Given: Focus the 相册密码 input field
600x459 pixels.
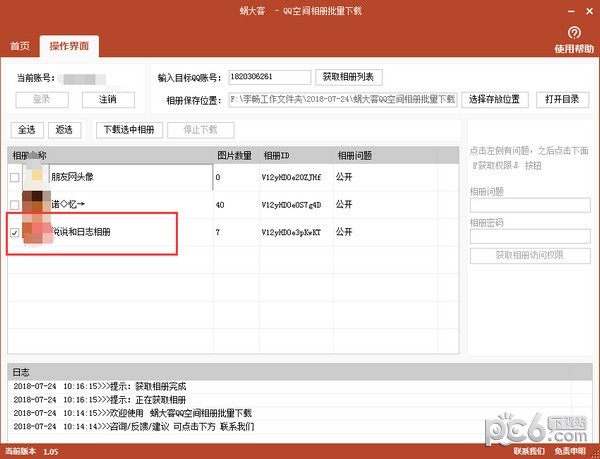Looking at the screenshot, I should click(x=530, y=236).
